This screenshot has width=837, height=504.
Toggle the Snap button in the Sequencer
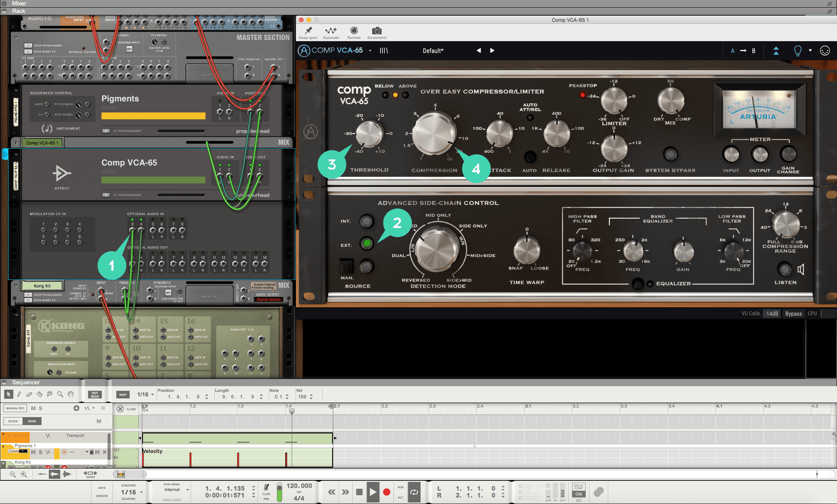pos(123,395)
